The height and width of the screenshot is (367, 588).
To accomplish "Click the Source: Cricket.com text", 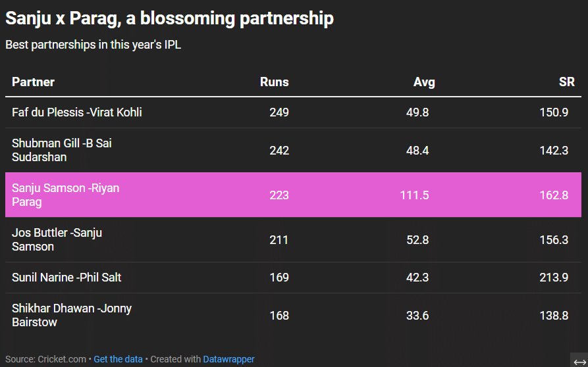I will (45, 359).
